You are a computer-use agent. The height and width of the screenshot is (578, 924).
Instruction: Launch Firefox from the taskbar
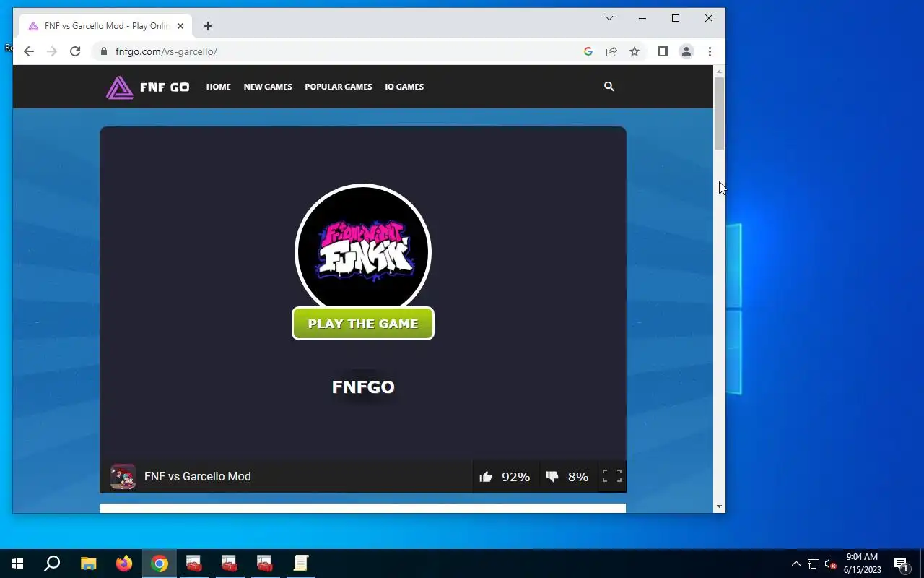[x=124, y=564]
